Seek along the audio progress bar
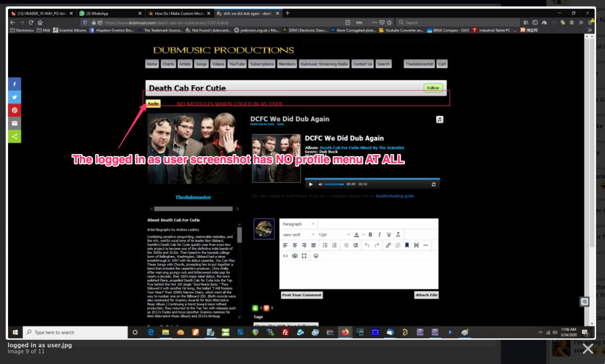This screenshot has height=364, width=605. pyautogui.click(x=372, y=179)
